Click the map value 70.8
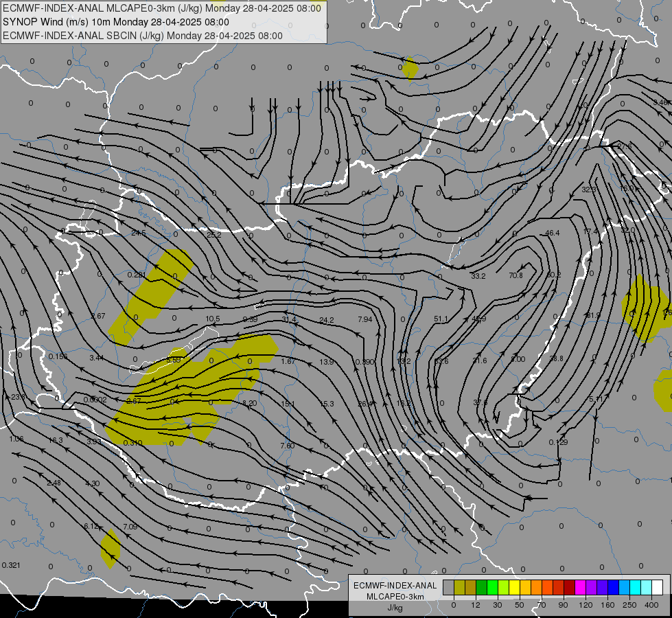This screenshot has width=672, height=618. pos(515,275)
